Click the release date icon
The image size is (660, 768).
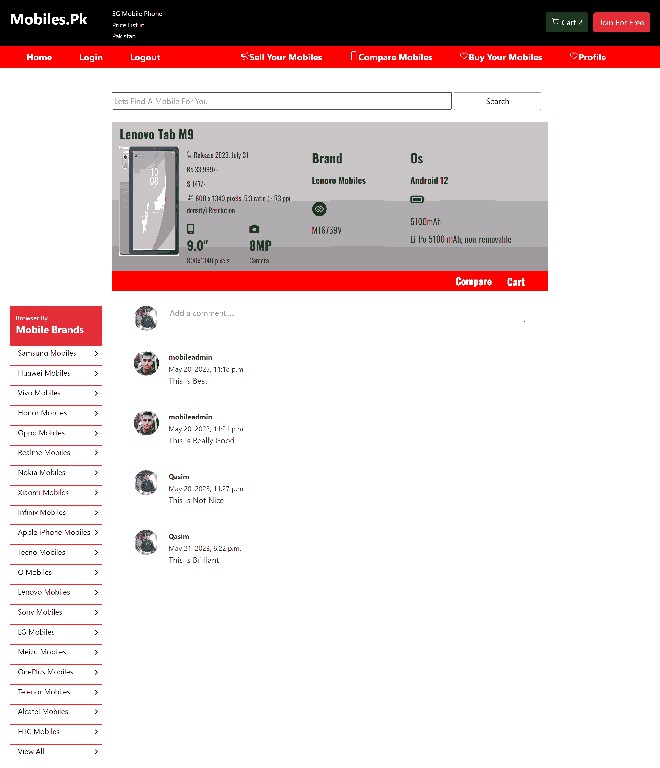pos(189,155)
